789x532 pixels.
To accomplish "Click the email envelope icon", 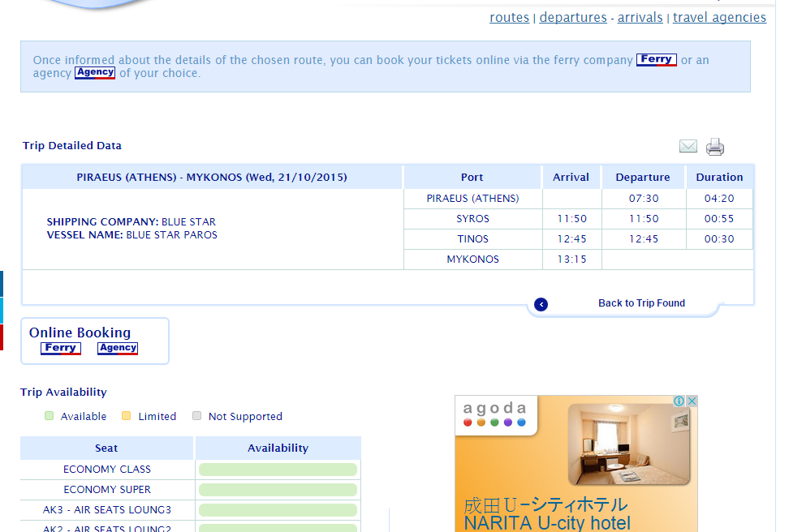I will pyautogui.click(x=688, y=146).
